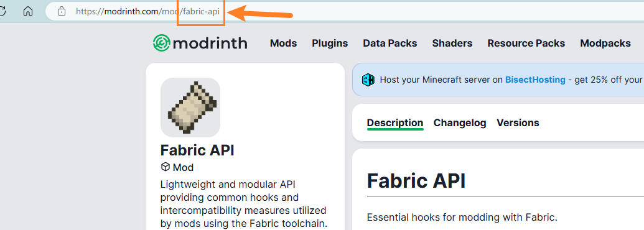Open the Shaders navigation item

point(452,43)
